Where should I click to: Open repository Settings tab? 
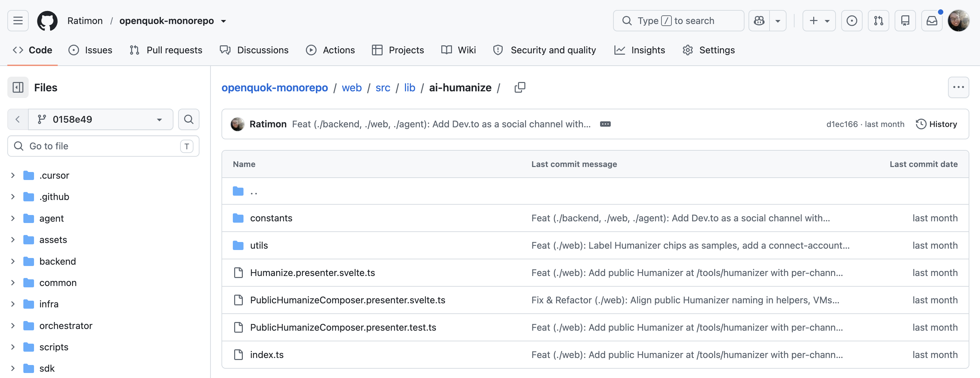point(708,50)
